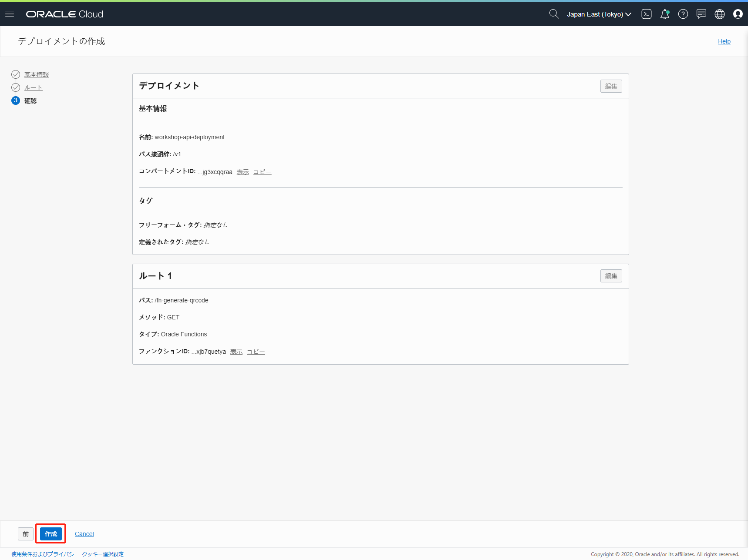748x560 pixels.
Task: Expand the Japan East (Tokyo) region dropdown
Action: [599, 14]
